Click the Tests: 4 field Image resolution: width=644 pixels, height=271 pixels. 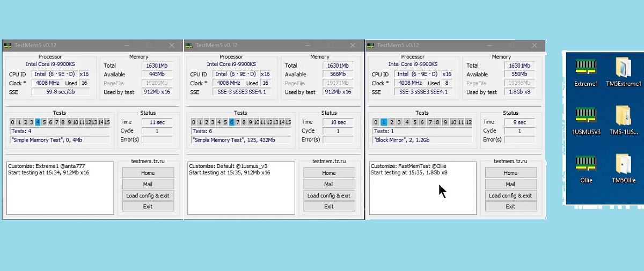click(60, 131)
